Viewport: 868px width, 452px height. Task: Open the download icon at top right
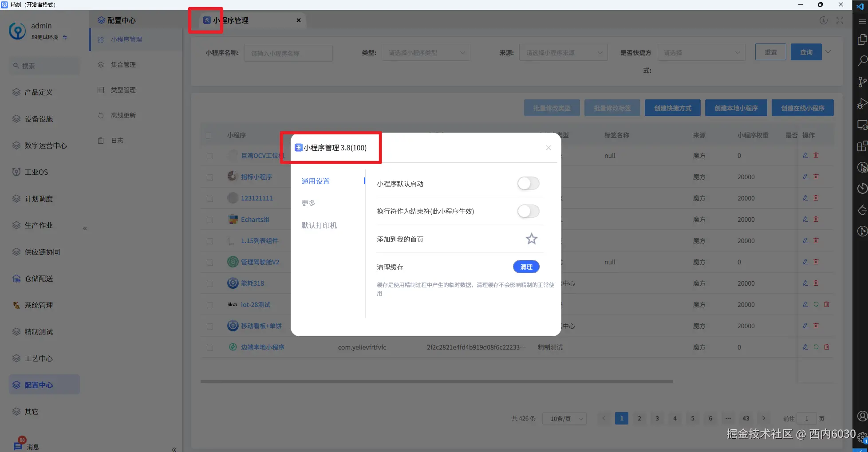(824, 20)
